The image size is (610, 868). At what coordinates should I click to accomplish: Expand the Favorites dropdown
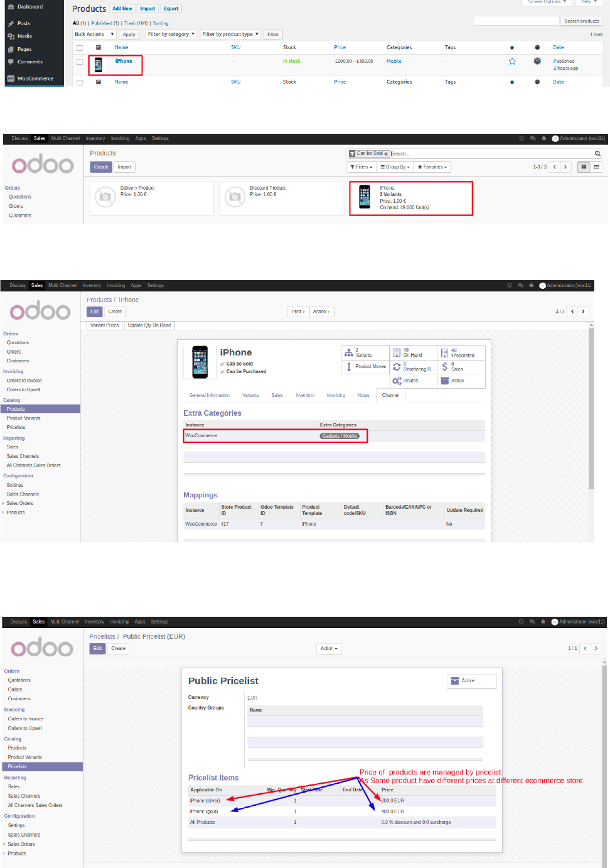click(432, 167)
